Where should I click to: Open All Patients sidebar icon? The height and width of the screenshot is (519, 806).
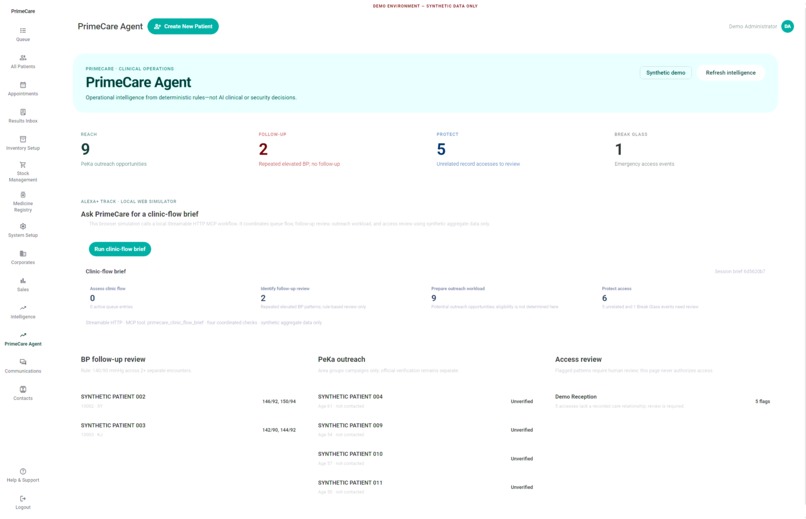tap(23, 58)
